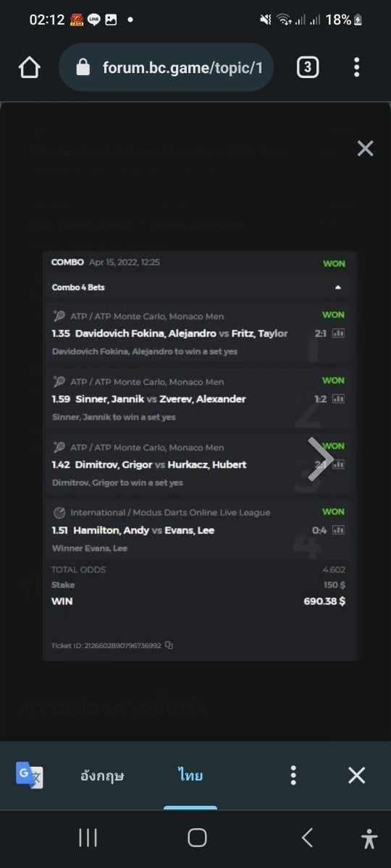Tap the padlock site security icon

[x=83, y=67]
